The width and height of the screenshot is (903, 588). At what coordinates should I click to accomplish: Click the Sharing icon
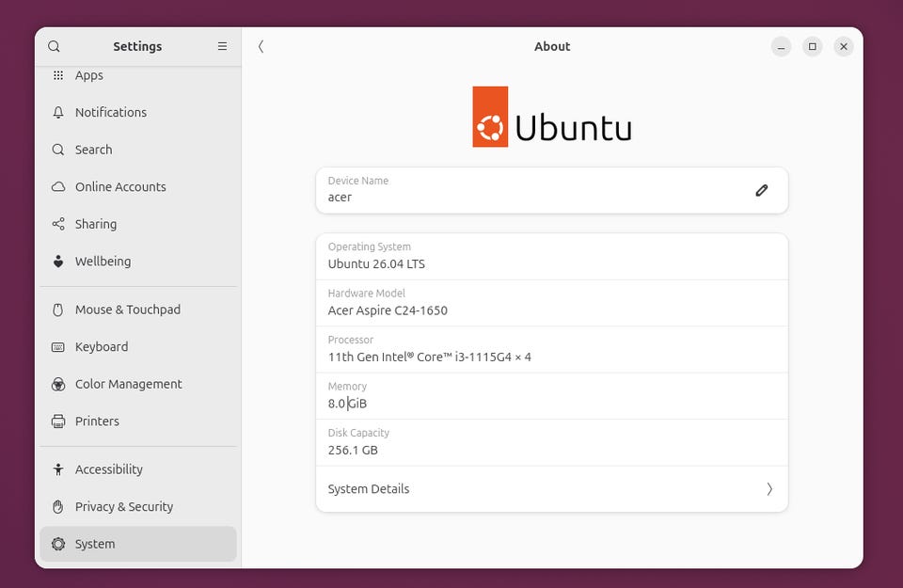tap(58, 224)
